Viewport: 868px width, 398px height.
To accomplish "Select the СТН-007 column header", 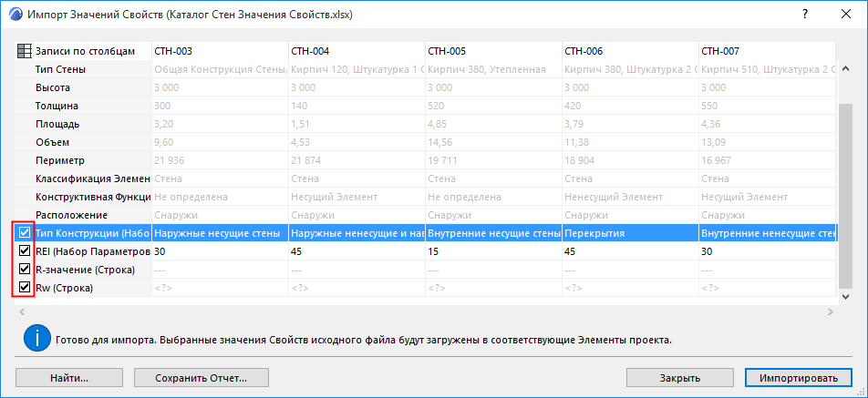I will point(768,51).
